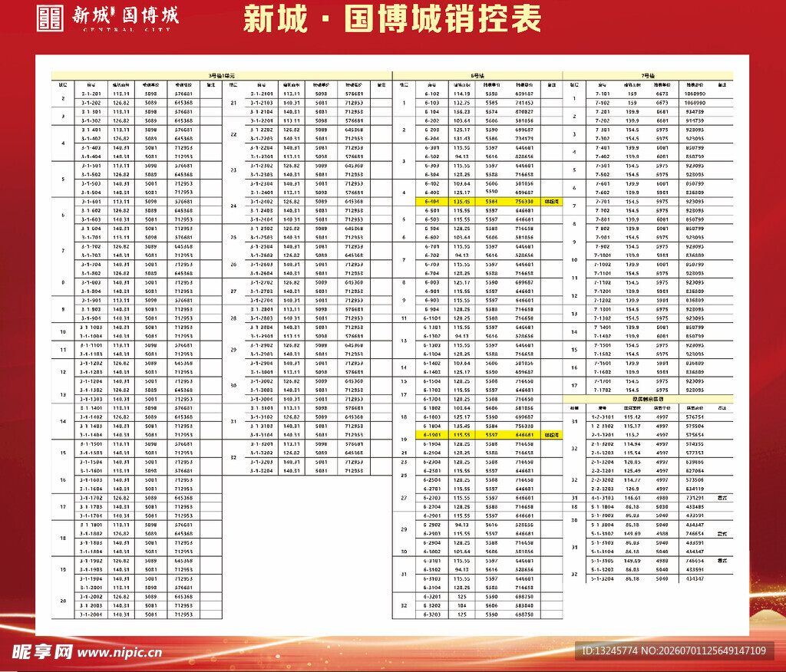Screen dimensions: 786x672
Task: Click room number cell 5-1-1804
Action: pos(603,507)
